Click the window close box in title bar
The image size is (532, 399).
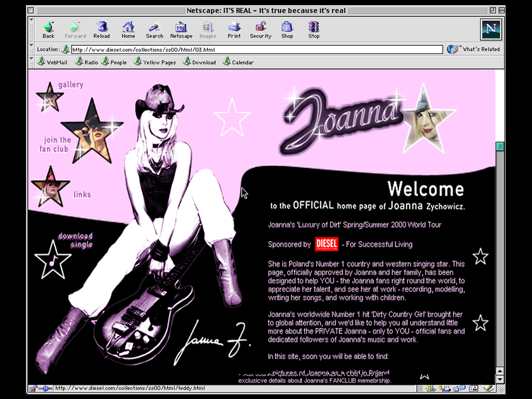click(x=31, y=10)
